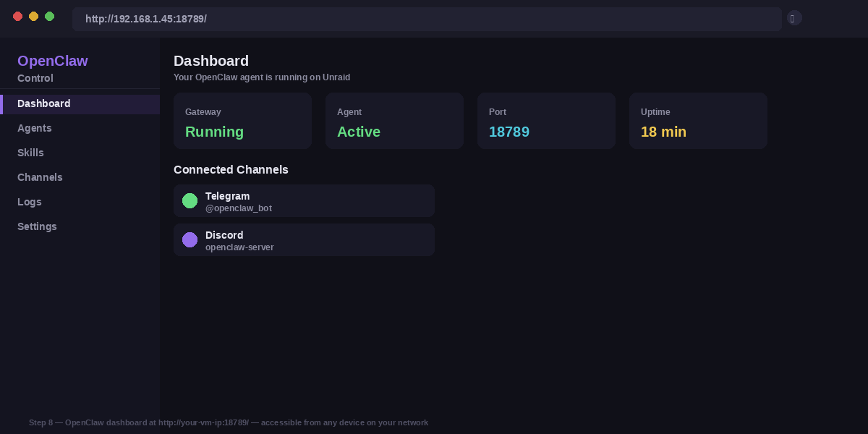Viewport: 868px width, 434px height.
Task: Click the purple Discord status dot
Action: (x=190, y=240)
